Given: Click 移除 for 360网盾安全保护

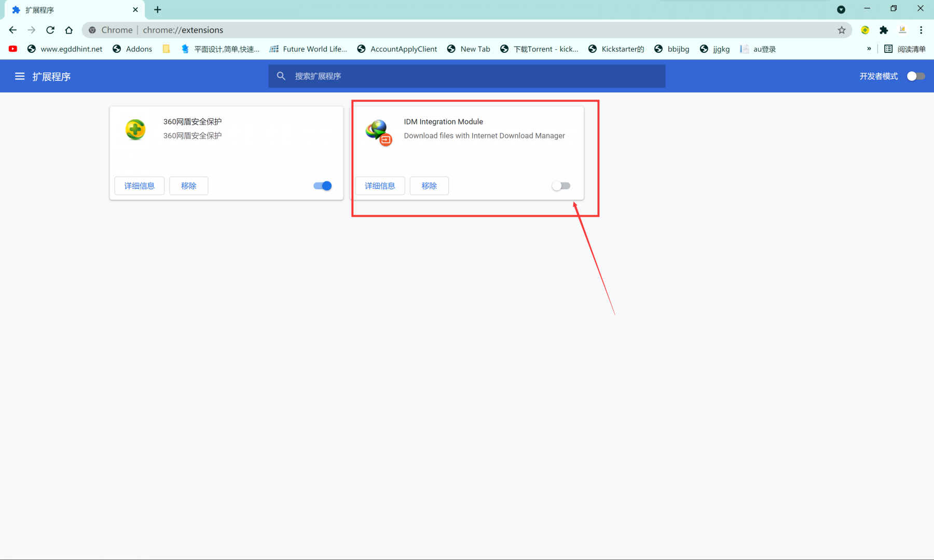Looking at the screenshot, I should point(189,186).
